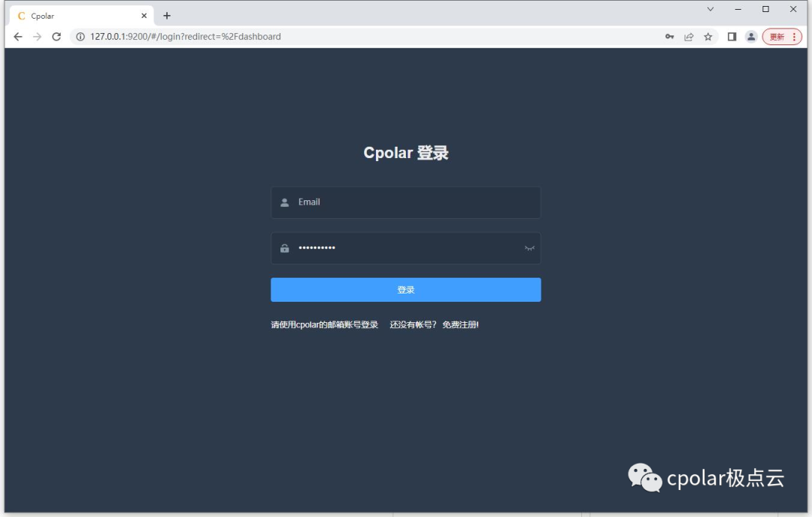Screen dimensions: 812x517
Task: Click the browser back arrow
Action: pos(18,37)
